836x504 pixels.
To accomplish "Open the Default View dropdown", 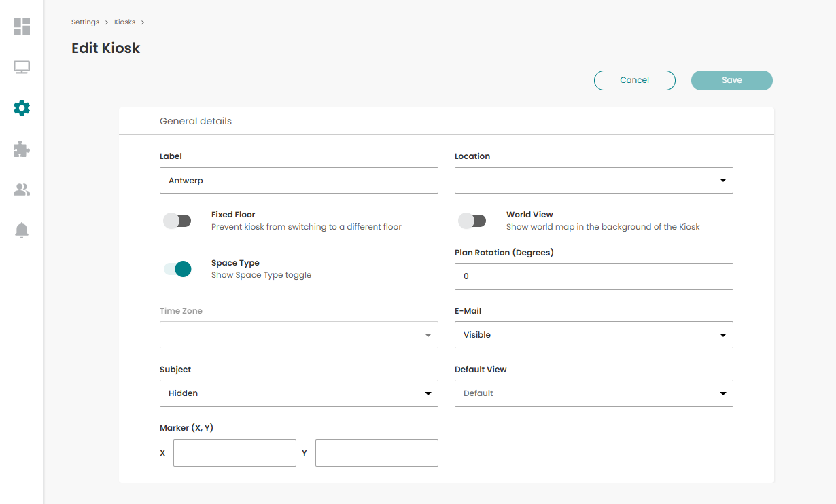I will tap(594, 393).
